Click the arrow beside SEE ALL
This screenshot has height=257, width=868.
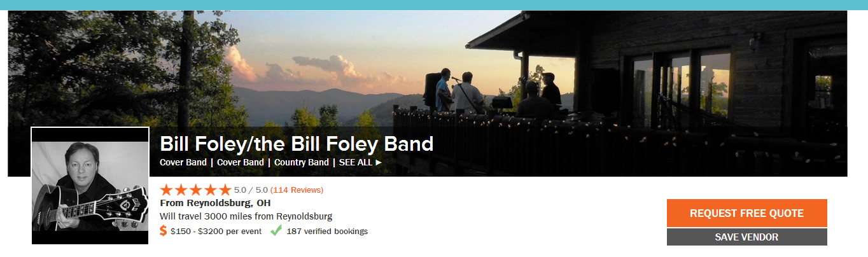(379, 162)
